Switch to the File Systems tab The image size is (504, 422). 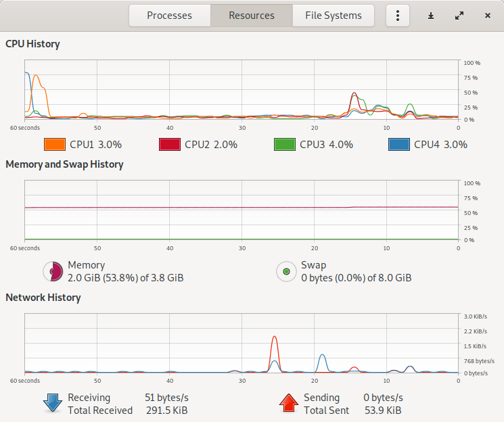(x=334, y=16)
